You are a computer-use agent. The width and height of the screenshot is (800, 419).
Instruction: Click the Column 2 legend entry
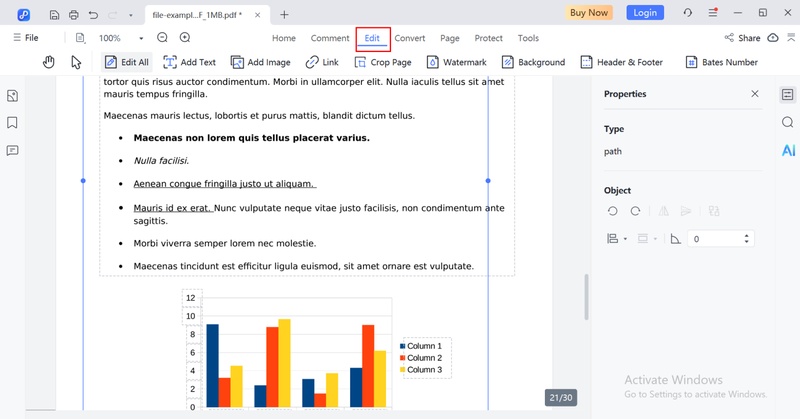click(x=421, y=358)
